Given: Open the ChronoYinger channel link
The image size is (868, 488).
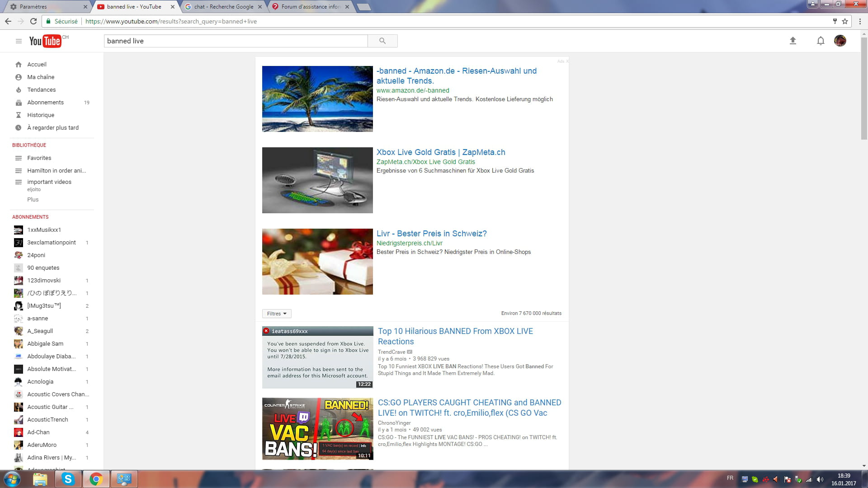Looking at the screenshot, I should pos(394,423).
